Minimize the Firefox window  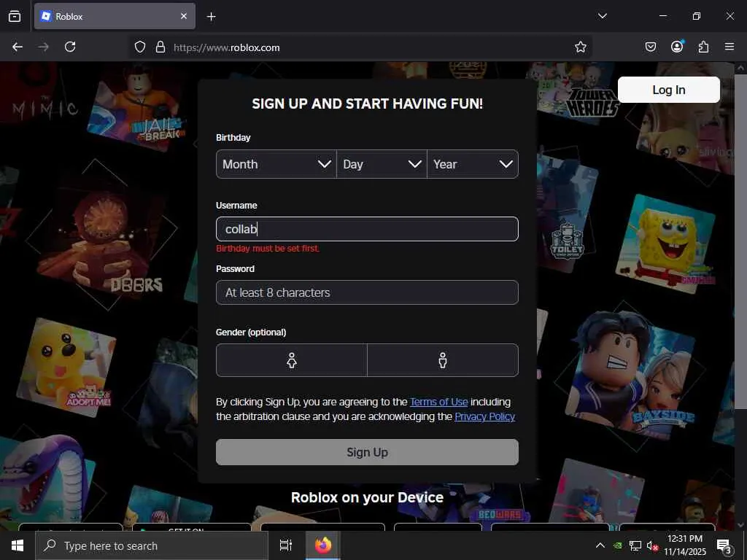coord(662,16)
